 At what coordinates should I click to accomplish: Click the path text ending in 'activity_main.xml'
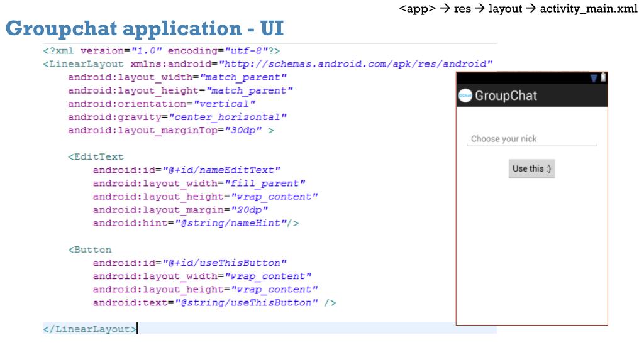[518, 9]
